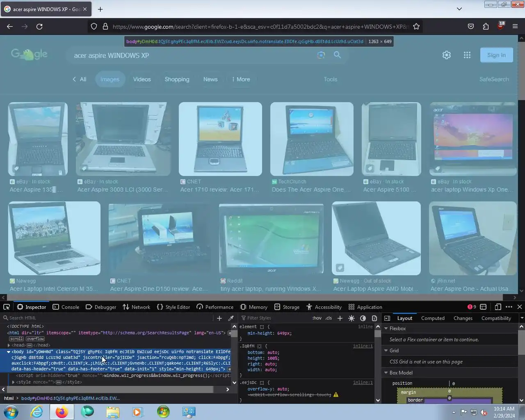This screenshot has height=420, width=525.
Task: Open Responsive Design Mode icon
Action: click(498, 307)
